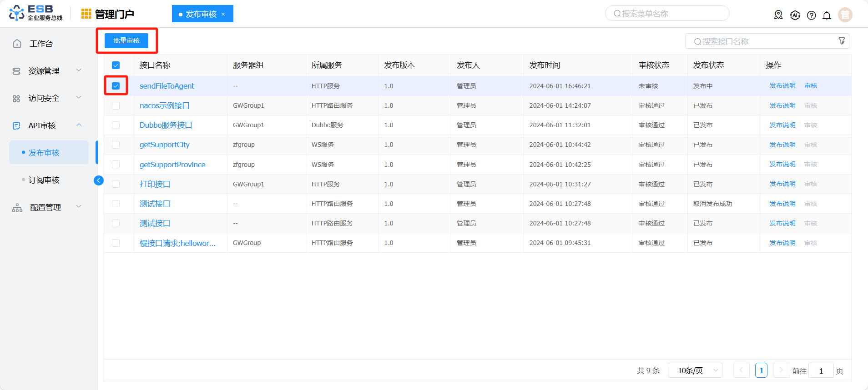Select 订阅审核 in the sidebar

coord(44,180)
